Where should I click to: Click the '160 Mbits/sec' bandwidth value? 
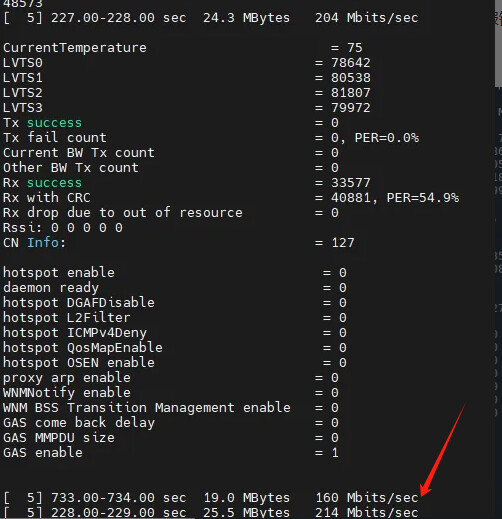(x=367, y=498)
